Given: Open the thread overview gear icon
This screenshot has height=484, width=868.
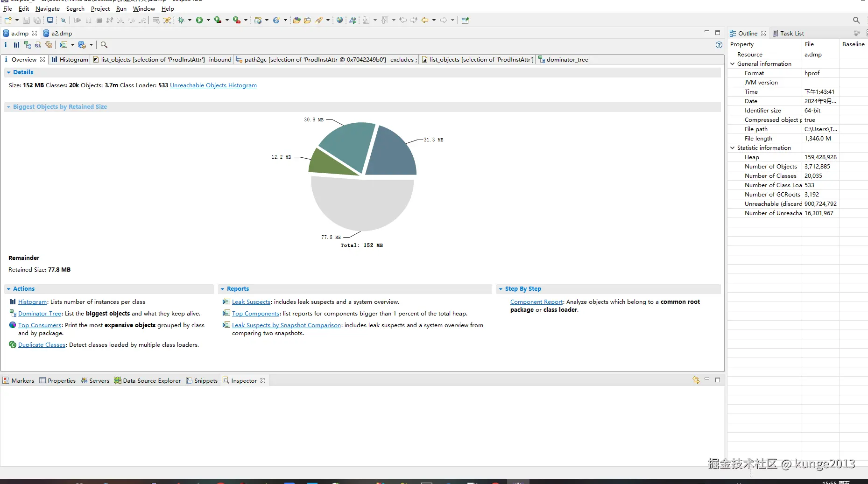Looking at the screenshot, I should tap(49, 45).
